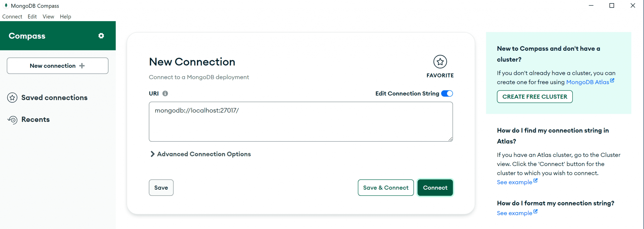
Task: Click the Favorite star icon
Action: coord(440,62)
